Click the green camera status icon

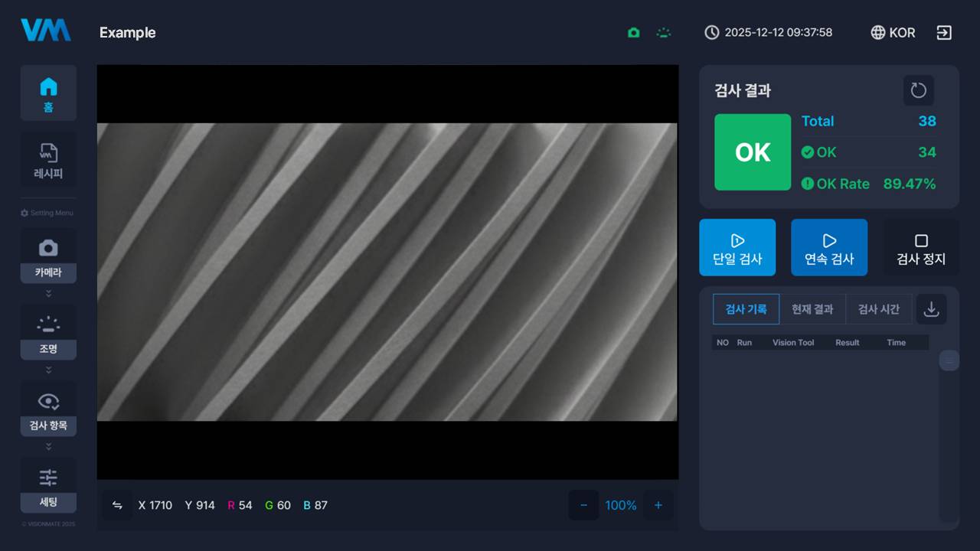633,33
